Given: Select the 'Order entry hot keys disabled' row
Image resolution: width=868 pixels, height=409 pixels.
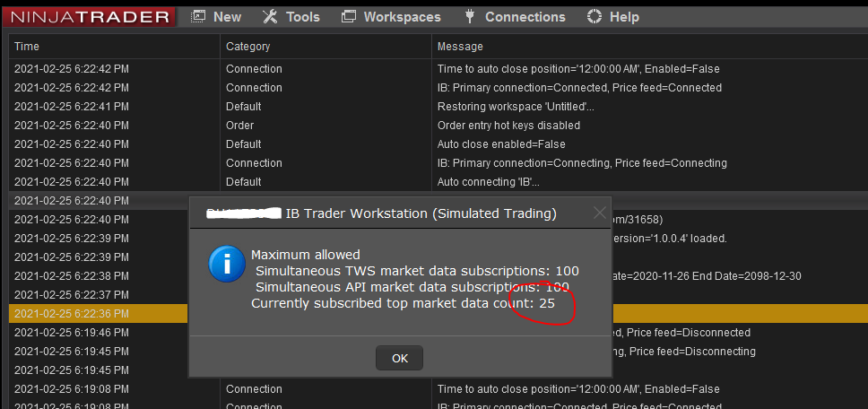Looking at the screenshot, I should coord(508,126).
